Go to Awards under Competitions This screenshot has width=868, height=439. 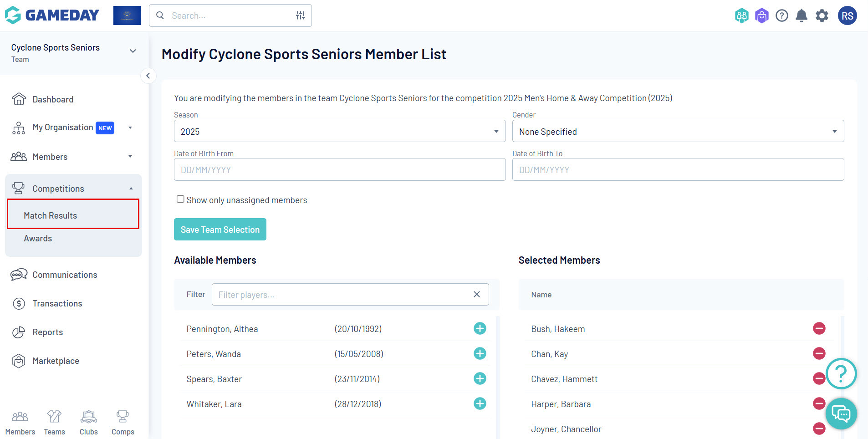click(38, 238)
